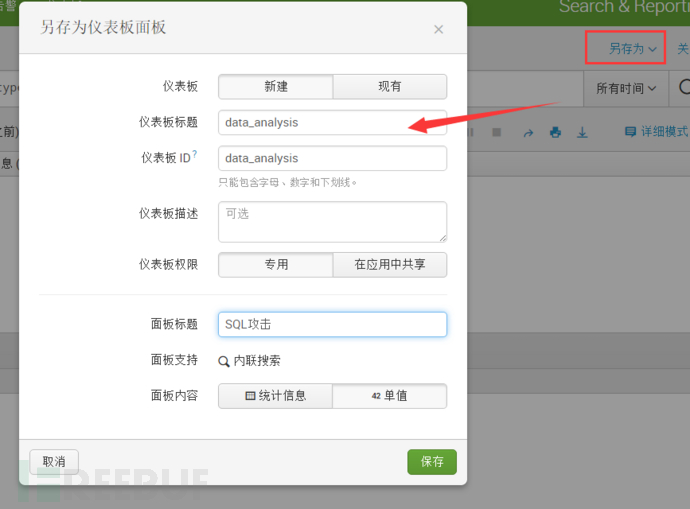Click the hint text 只能包含字母、数字和下划线

pos(287,183)
